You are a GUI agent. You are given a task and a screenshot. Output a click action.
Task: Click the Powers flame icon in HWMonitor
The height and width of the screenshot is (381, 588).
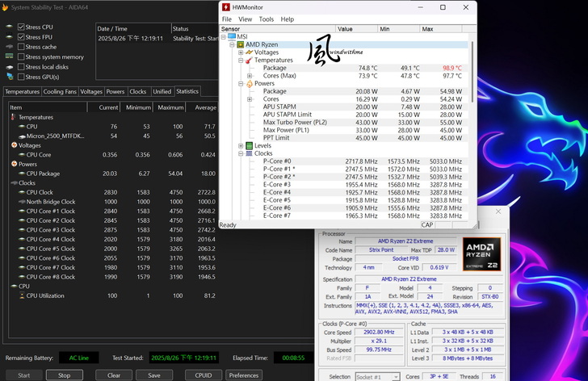click(x=250, y=83)
